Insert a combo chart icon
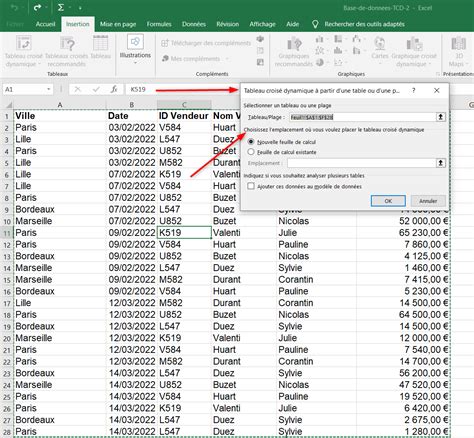Image resolution: width=474 pixels, height=438 pixels. tap(356, 51)
